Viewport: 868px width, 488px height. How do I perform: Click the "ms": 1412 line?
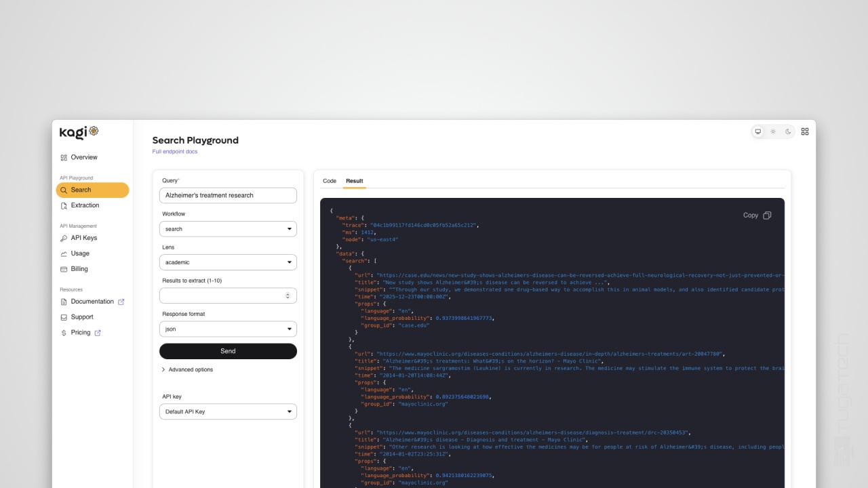tap(359, 232)
